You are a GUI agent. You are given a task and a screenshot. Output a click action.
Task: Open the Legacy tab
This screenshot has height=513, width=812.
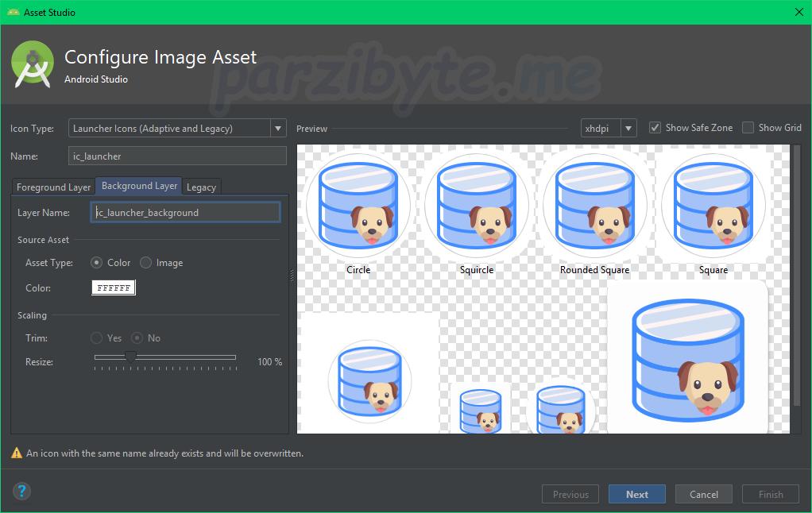pos(201,187)
